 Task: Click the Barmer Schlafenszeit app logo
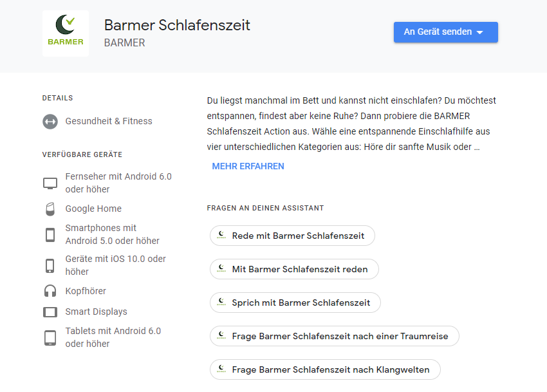click(66, 33)
